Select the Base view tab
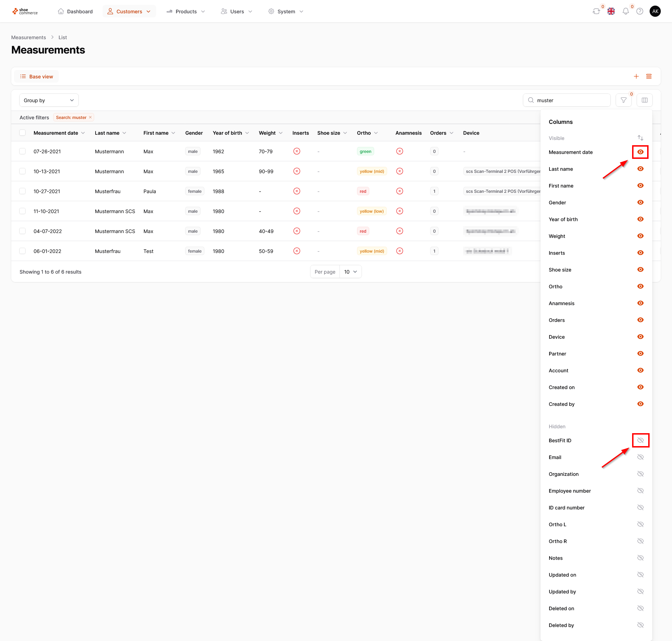 36,77
